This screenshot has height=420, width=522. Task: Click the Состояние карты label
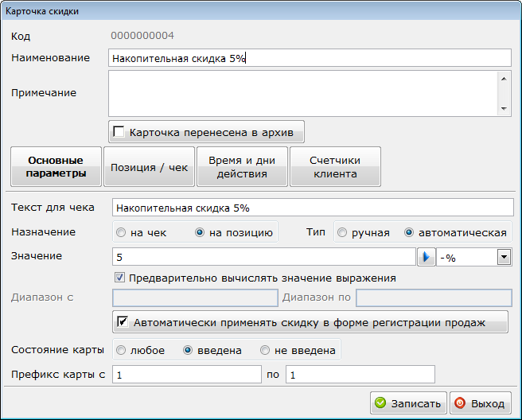[x=57, y=350]
